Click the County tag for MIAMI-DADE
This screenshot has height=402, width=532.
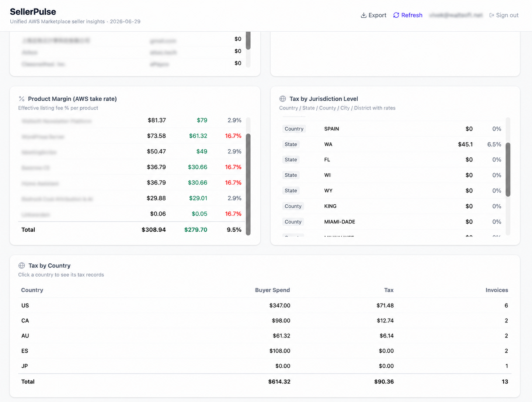[293, 222]
